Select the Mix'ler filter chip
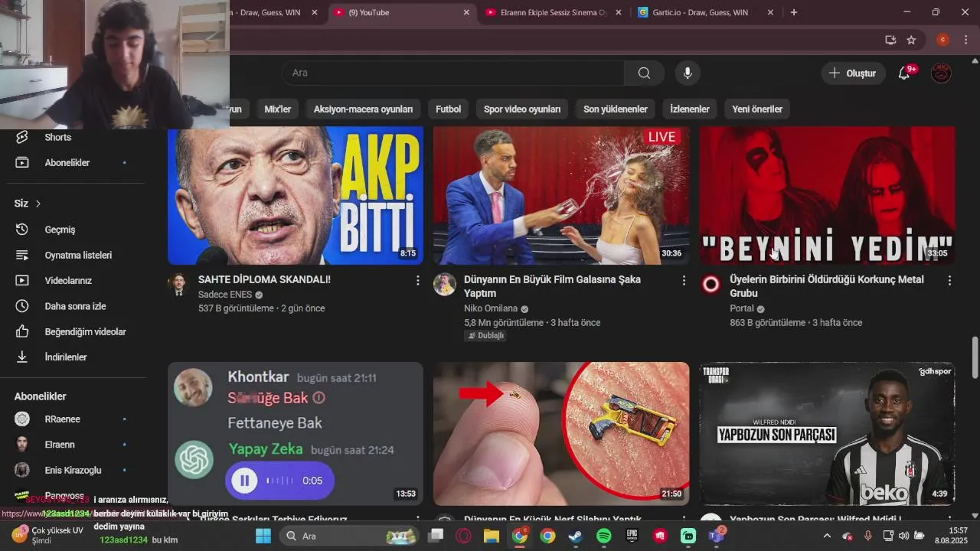The image size is (980, 551). click(x=277, y=109)
